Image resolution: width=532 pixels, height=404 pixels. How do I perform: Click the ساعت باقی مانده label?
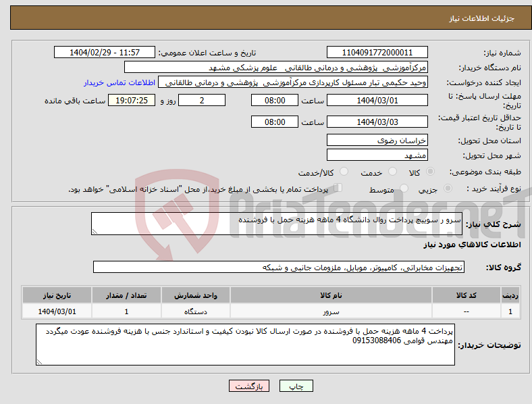click(75, 101)
